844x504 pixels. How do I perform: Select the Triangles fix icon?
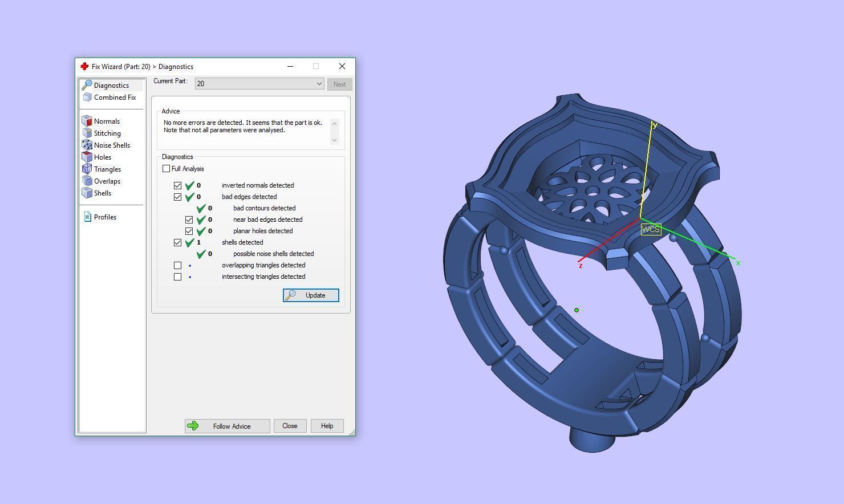click(87, 169)
